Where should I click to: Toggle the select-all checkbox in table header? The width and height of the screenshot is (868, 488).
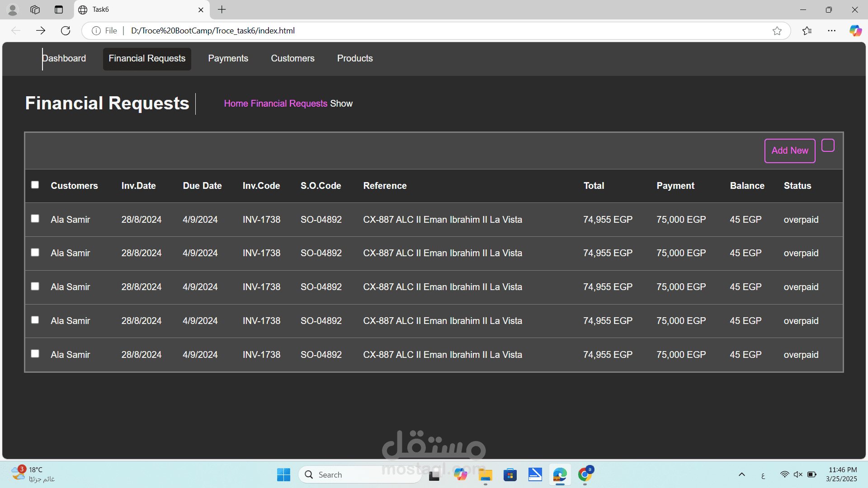35,185
